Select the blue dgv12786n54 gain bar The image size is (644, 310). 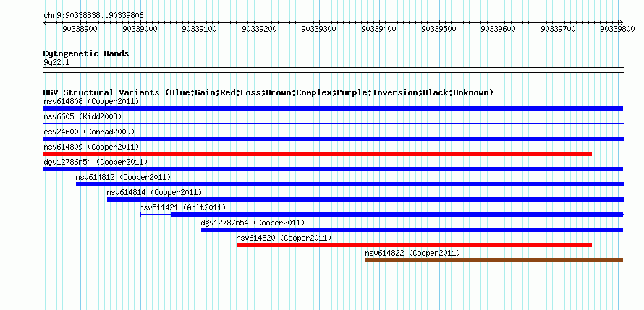tap(333, 169)
